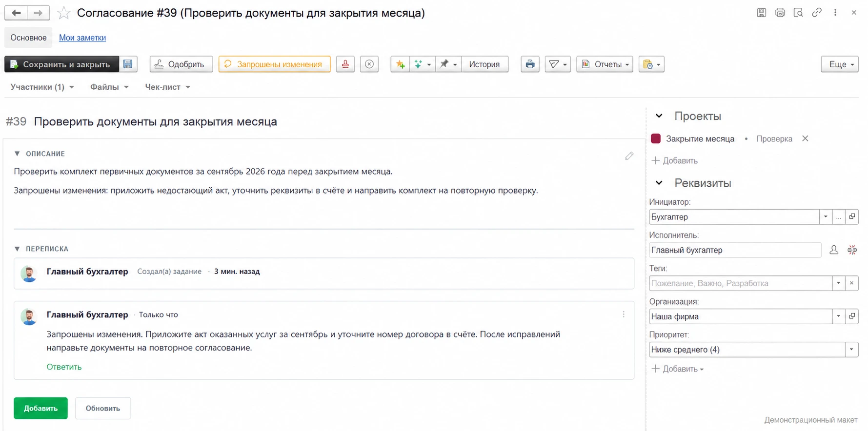
Task: Open the Участники (1) menu
Action: coord(42,87)
